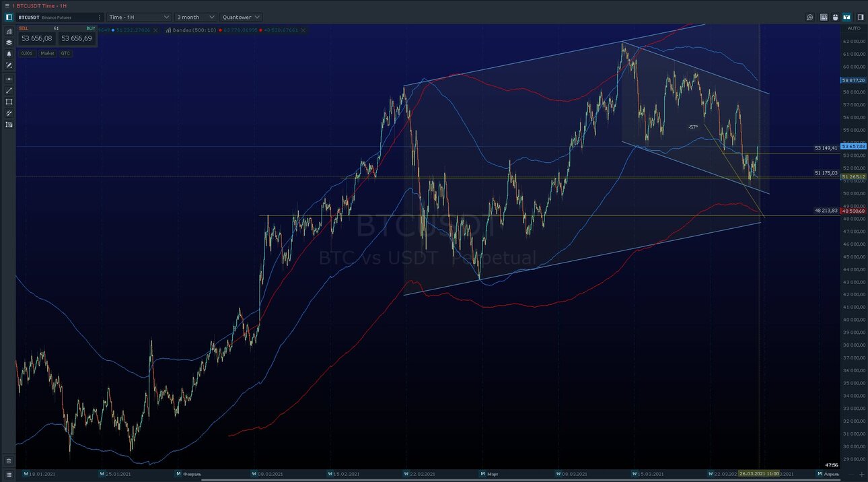Viewport: 868px width, 482px height.
Task: Click the 53 657,03 current price label
Action: (x=853, y=146)
